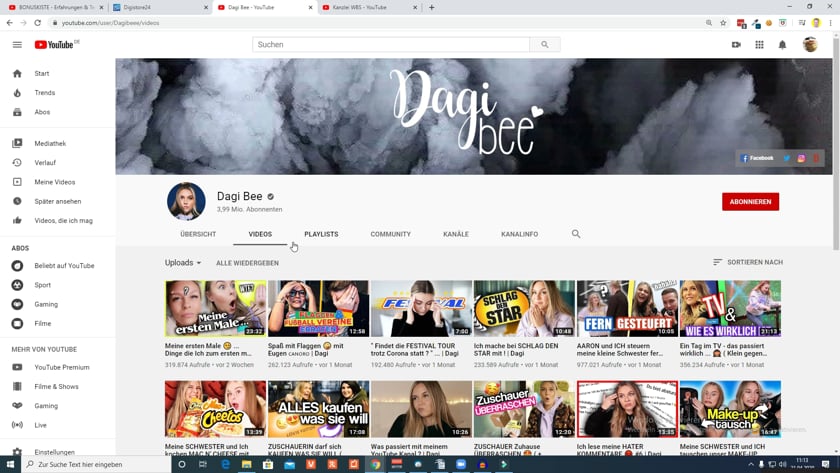Open the create video camera icon
This screenshot has height=473, width=840.
[x=736, y=44]
